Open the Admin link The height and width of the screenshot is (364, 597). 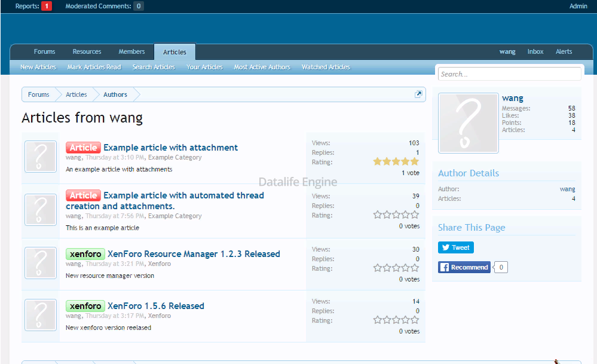click(x=578, y=6)
